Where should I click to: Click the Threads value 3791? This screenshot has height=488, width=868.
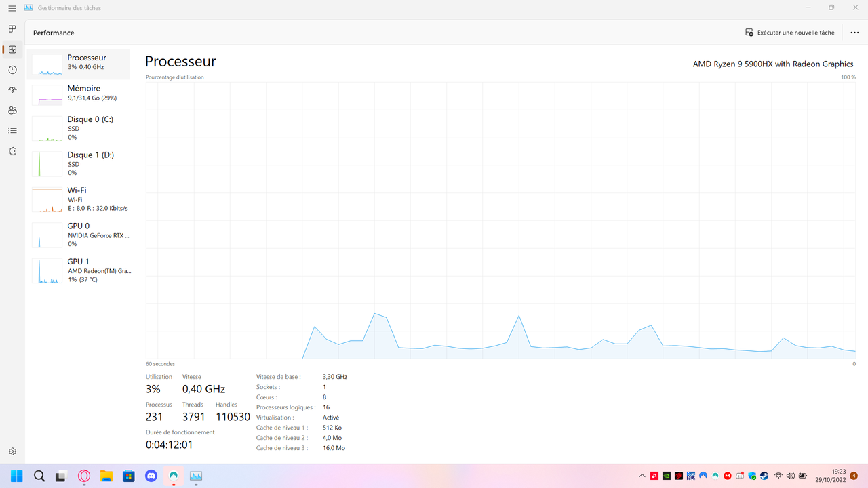pyautogui.click(x=193, y=417)
